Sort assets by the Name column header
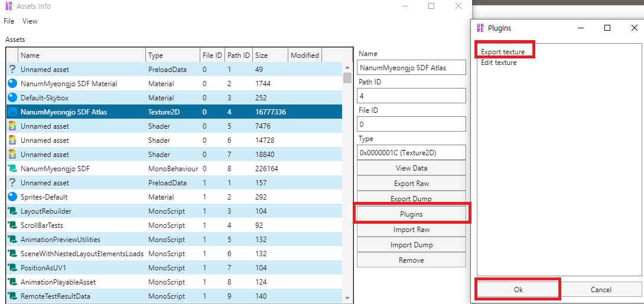Viewport: 644px width, 304px height. 82,55
